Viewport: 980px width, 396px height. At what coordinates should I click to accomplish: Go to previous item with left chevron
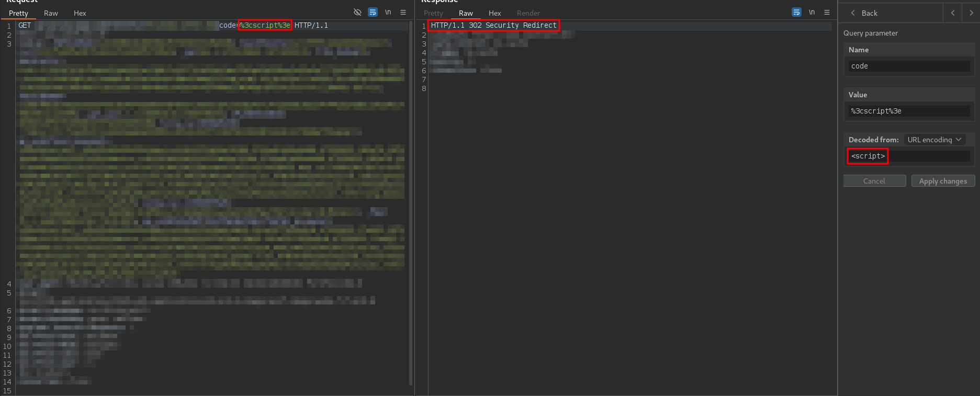[953, 13]
